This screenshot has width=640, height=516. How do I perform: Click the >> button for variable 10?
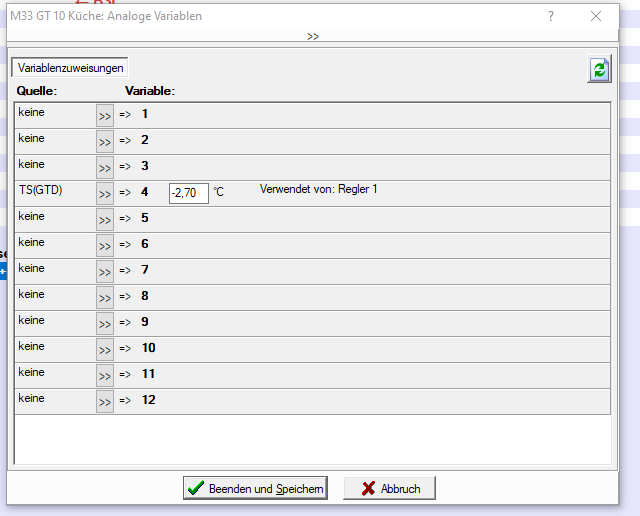tap(105, 349)
